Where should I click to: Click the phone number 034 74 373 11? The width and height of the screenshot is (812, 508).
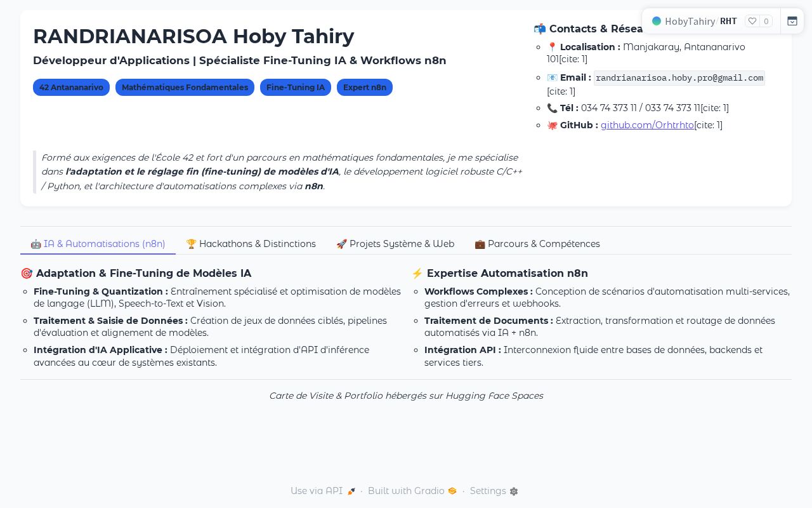click(608, 108)
